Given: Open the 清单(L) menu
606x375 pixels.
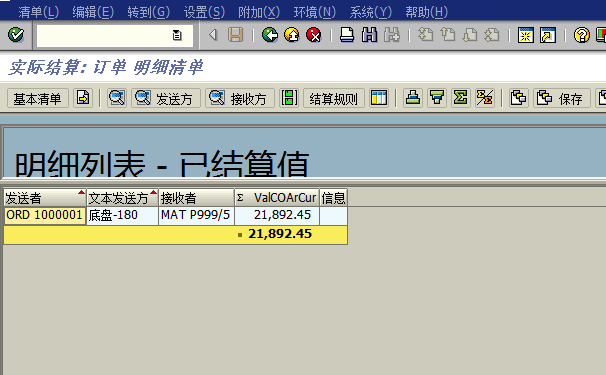Looking at the screenshot, I should tap(38, 12).
